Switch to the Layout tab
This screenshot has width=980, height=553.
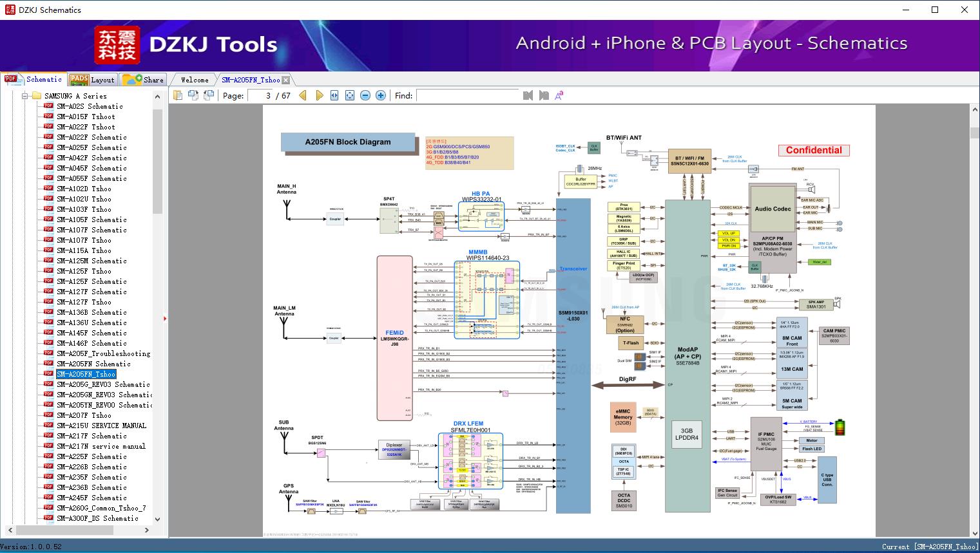92,79
